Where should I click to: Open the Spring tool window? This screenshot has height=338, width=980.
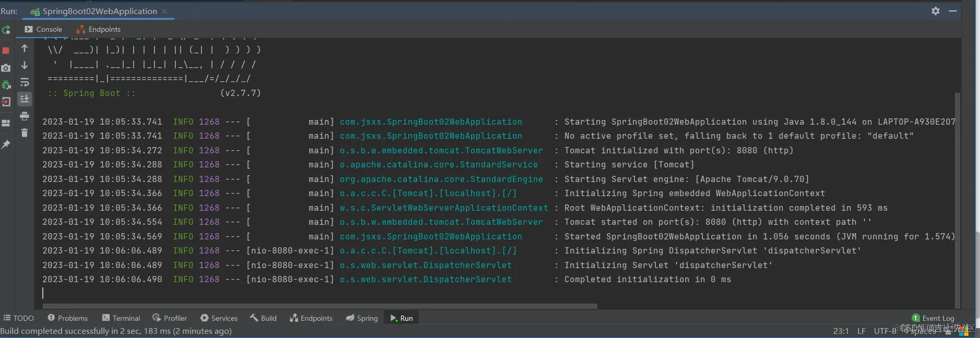click(x=362, y=318)
